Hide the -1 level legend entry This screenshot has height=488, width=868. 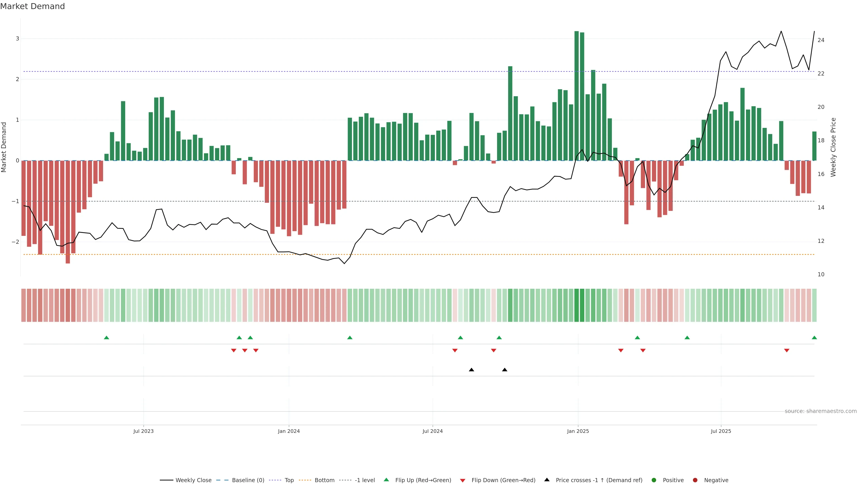pyautogui.click(x=365, y=480)
